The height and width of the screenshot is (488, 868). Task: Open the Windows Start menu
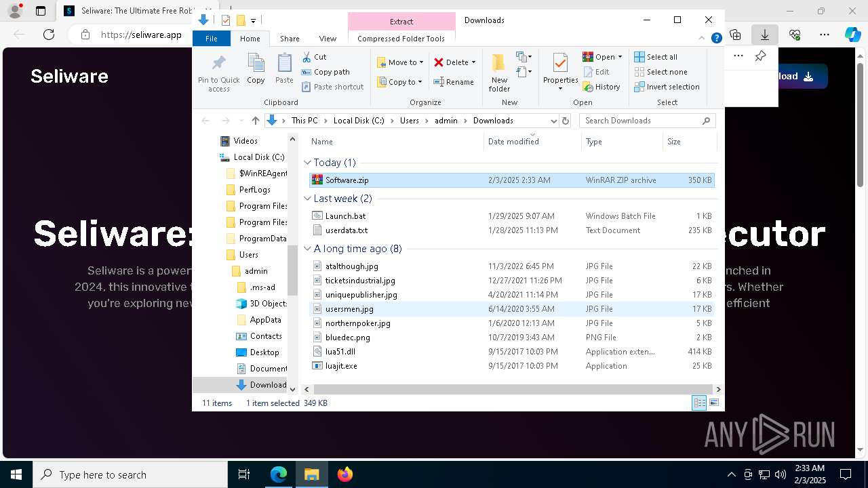point(16,474)
